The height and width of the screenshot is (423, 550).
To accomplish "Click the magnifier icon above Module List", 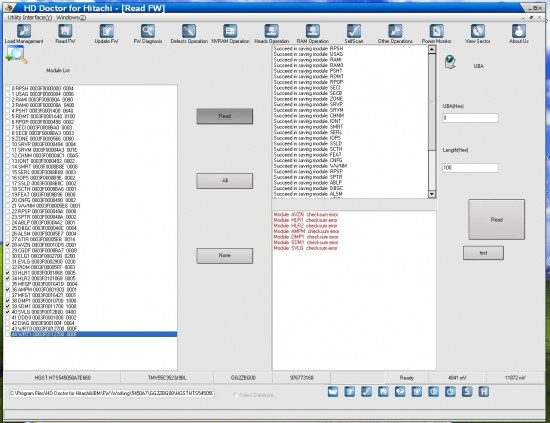I will 16,55.
